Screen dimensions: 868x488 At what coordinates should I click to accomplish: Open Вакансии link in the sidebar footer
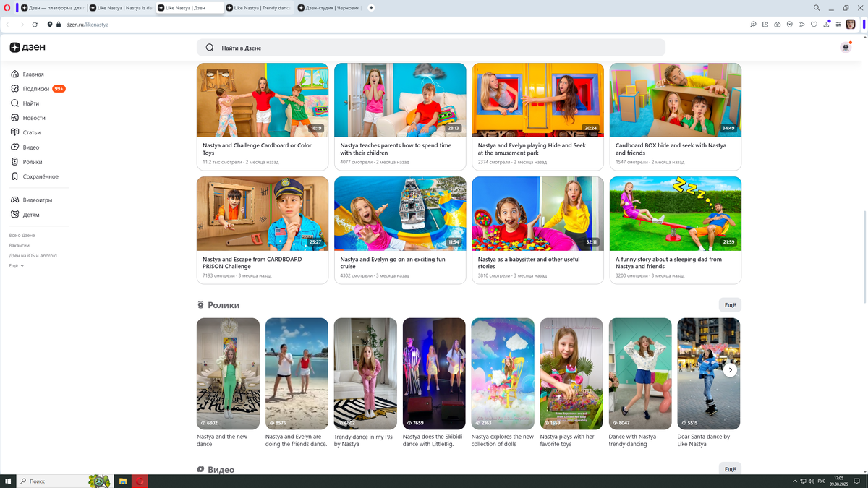[x=20, y=246]
